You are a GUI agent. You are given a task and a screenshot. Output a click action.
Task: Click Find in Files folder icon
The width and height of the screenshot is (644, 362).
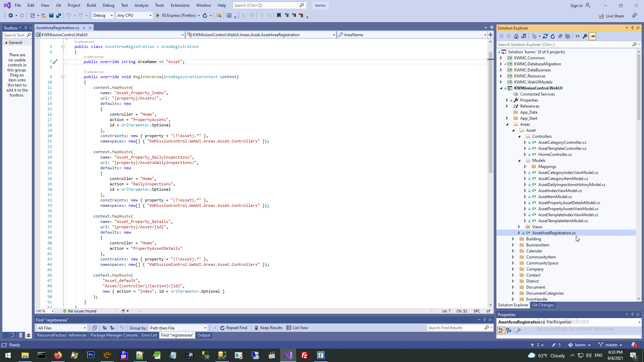tap(219, 15)
